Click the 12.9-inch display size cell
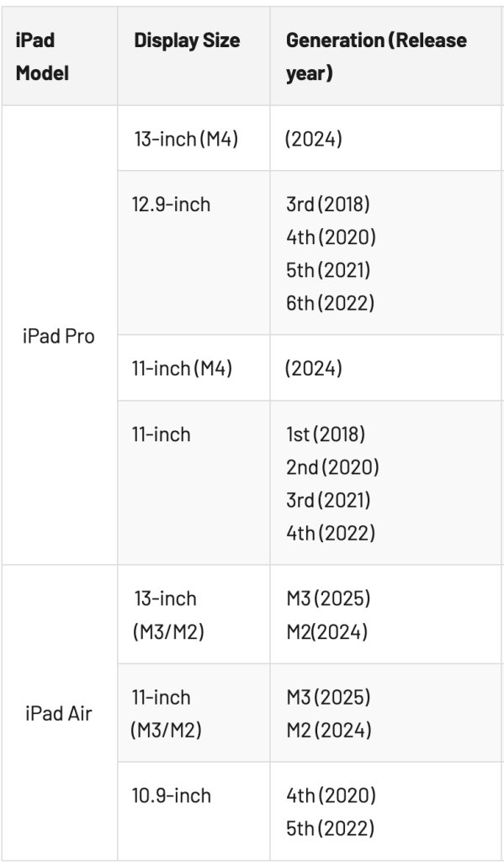 (171, 205)
